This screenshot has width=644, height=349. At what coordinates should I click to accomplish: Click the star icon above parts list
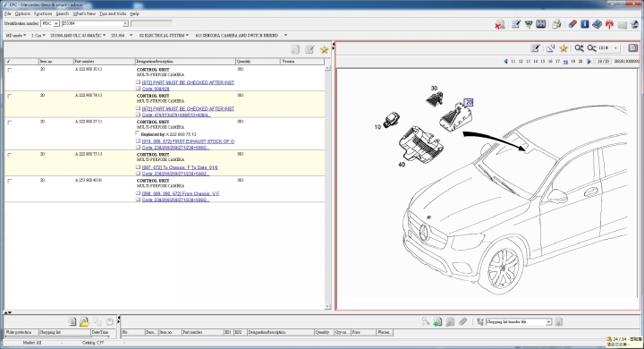coord(324,50)
